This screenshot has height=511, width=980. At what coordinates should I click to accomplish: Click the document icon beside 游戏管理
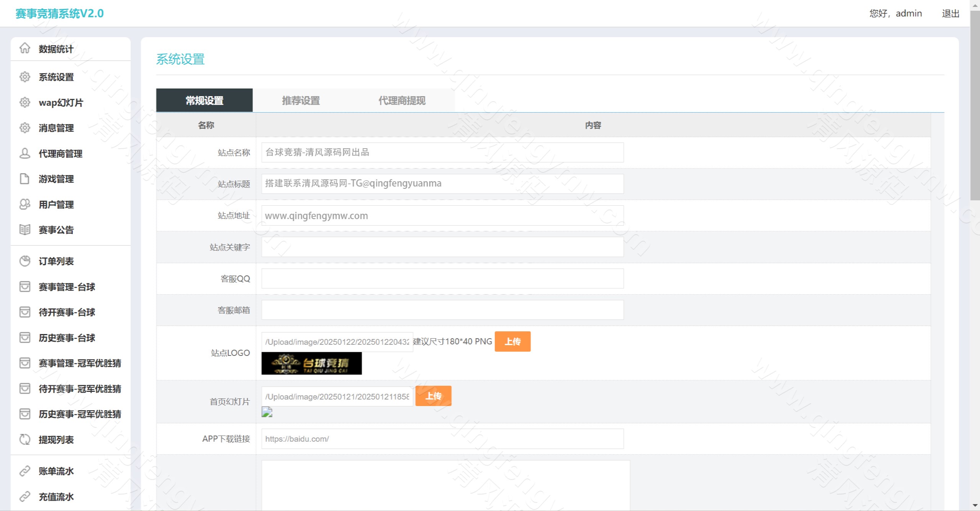25,179
